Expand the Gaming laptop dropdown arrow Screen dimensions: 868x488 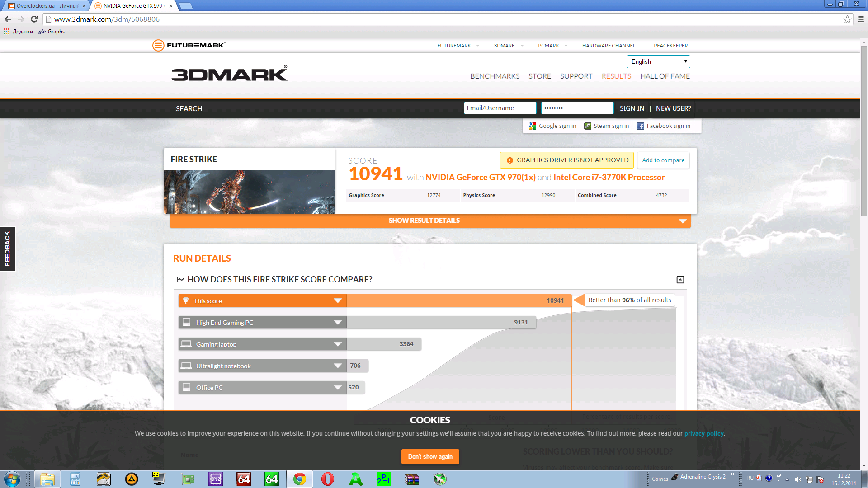point(337,344)
